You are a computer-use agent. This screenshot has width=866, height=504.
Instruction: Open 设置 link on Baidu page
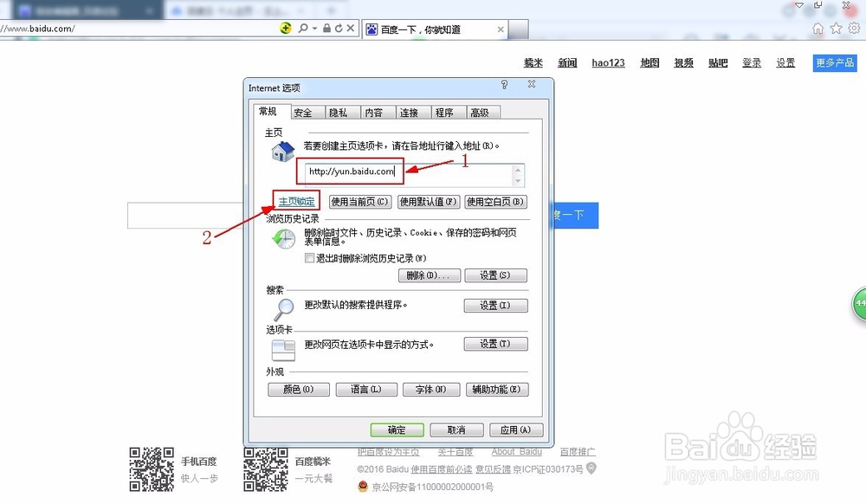point(785,63)
